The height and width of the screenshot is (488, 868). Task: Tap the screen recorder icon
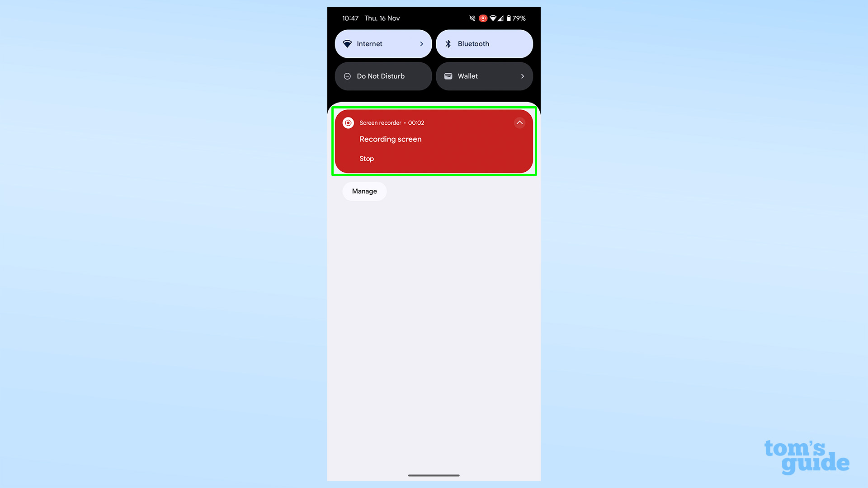348,123
